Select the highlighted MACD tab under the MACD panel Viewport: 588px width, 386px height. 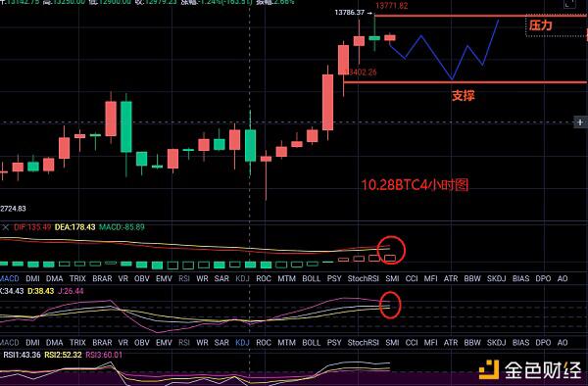[x=10, y=278]
